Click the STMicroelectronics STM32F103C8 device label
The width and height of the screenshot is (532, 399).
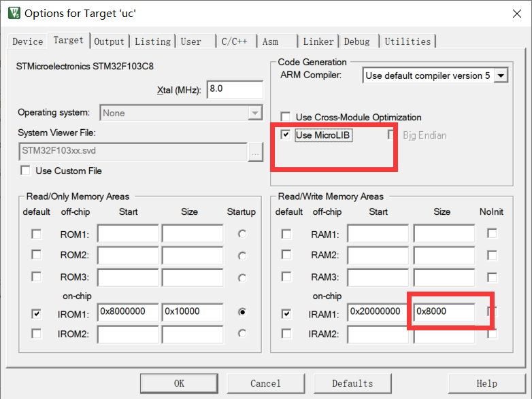click(85, 66)
